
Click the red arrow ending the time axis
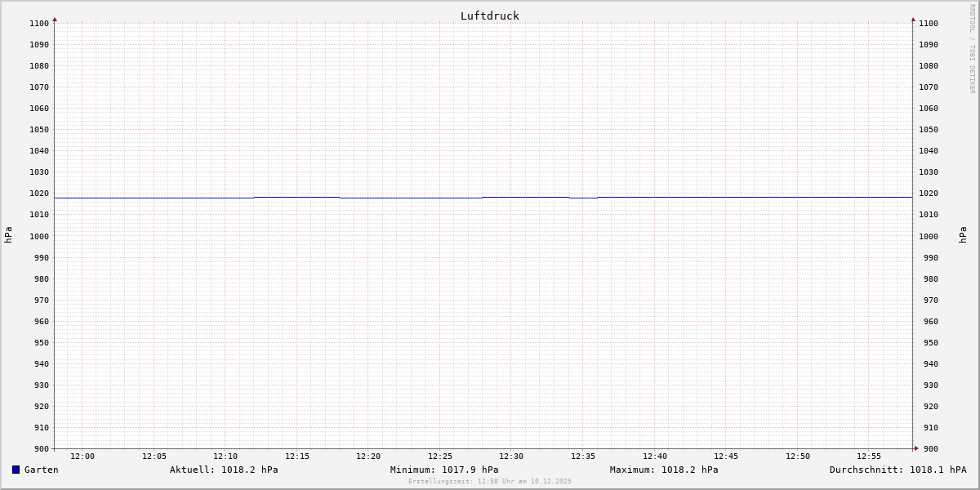click(916, 448)
